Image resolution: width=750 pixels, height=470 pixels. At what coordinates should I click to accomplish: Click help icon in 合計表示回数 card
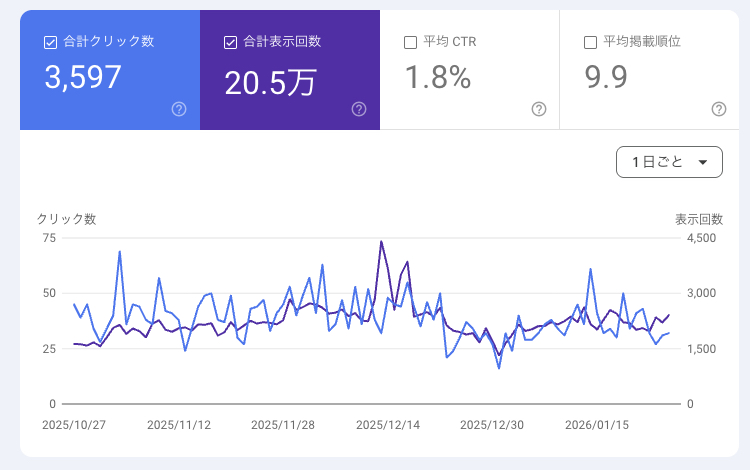pos(359,109)
